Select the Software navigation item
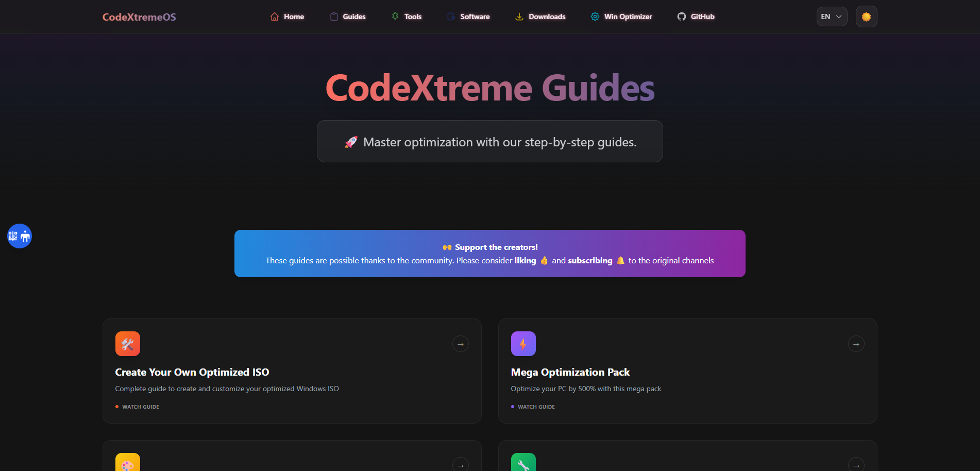 click(x=468, y=16)
